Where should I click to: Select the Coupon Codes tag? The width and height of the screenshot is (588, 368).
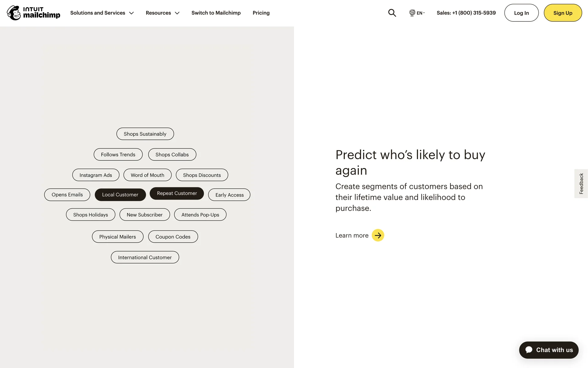[x=173, y=237]
